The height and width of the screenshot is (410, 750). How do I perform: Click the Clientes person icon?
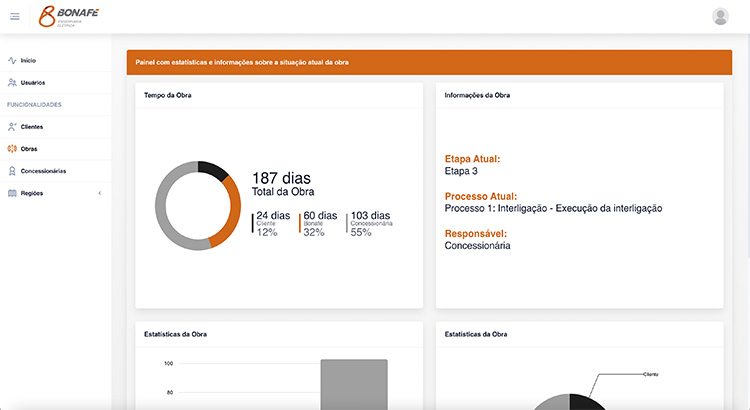12,127
